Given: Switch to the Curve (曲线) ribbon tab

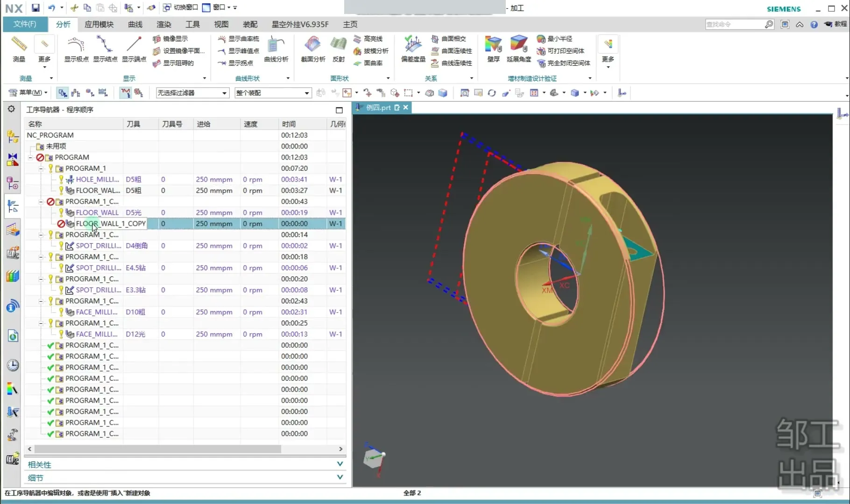Looking at the screenshot, I should pyautogui.click(x=135, y=24).
